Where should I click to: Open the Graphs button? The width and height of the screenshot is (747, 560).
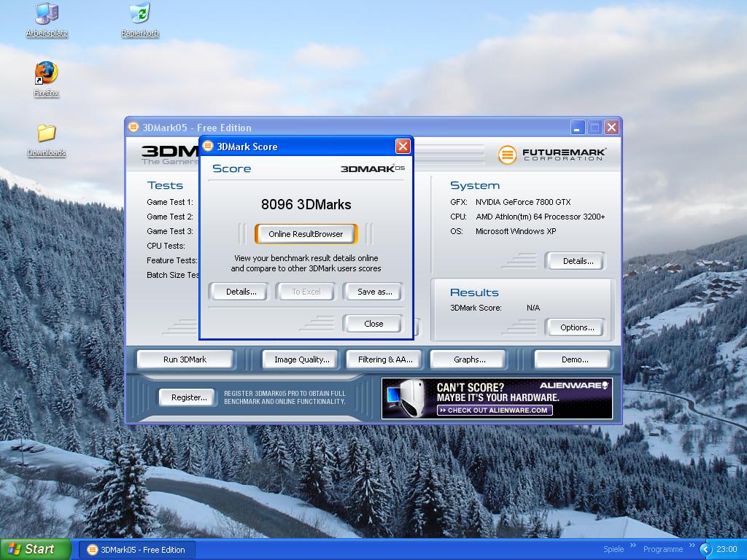(x=469, y=359)
